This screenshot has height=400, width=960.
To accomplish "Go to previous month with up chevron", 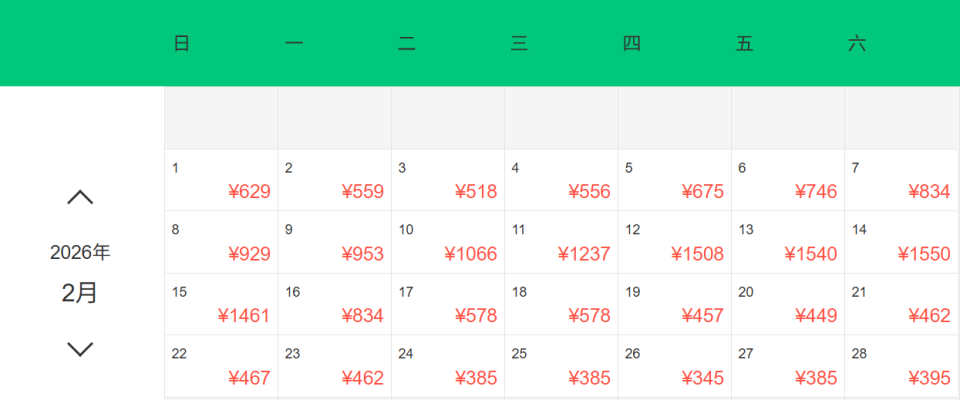I will coord(80,198).
